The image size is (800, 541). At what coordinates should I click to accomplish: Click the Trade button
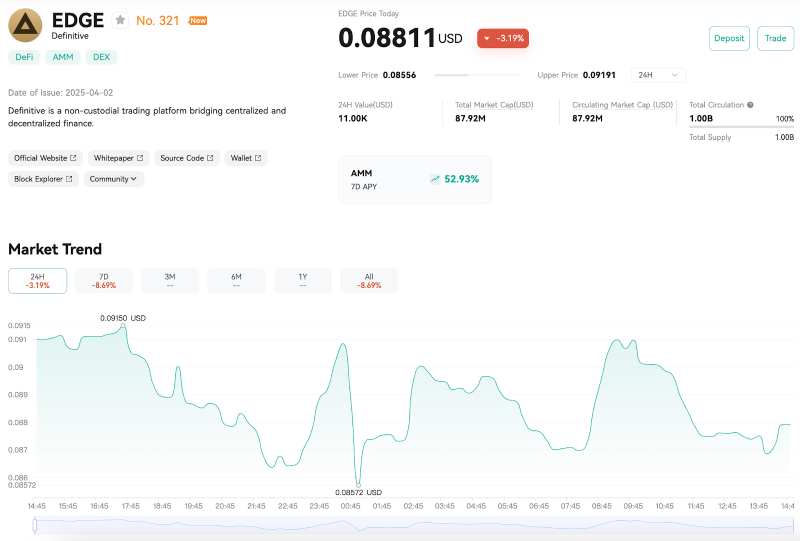pos(775,38)
